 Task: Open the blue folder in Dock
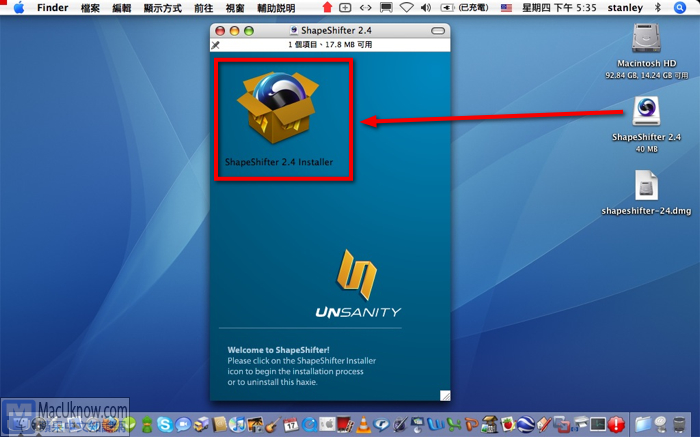point(643,424)
